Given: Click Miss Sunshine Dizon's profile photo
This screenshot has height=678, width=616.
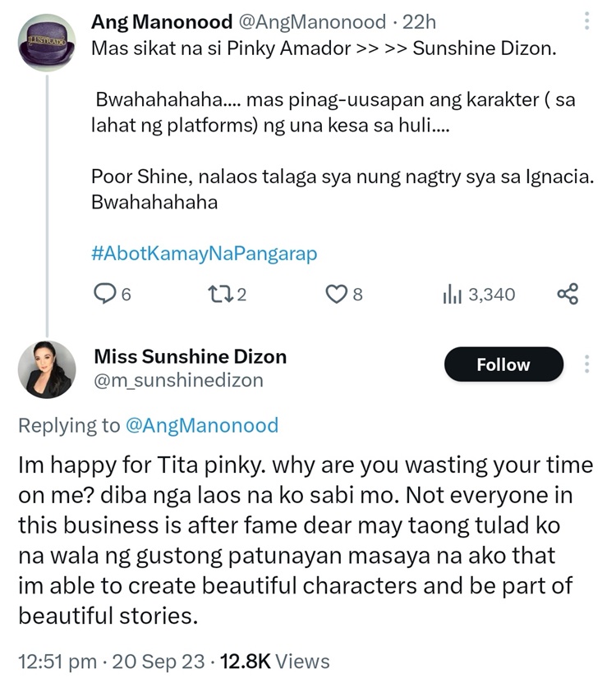Looking at the screenshot, I should tap(47, 368).
